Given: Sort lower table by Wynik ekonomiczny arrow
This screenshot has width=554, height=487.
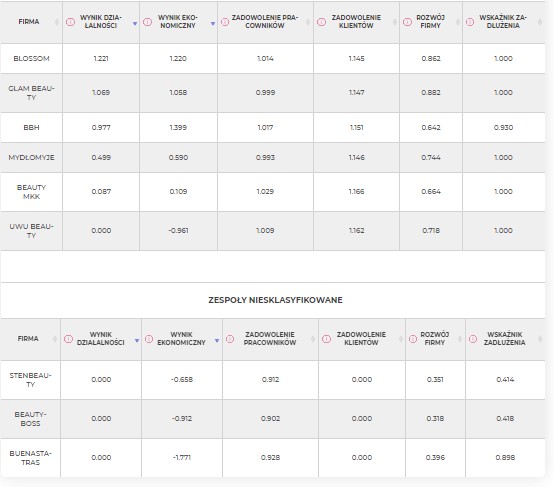Looking at the screenshot, I should point(217,341).
